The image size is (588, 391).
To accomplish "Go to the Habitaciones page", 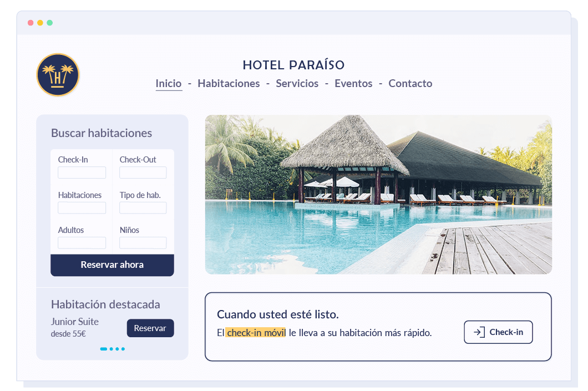I will click(229, 84).
